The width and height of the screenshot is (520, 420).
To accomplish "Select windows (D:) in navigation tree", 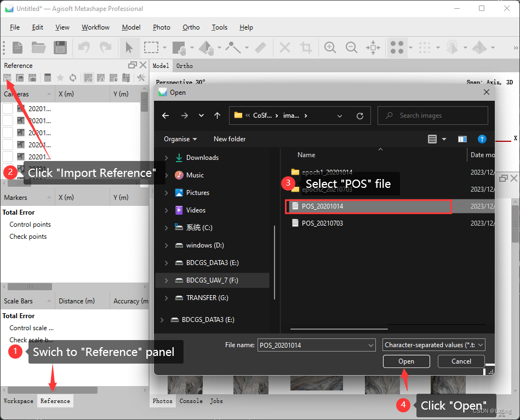I will pyautogui.click(x=205, y=245).
